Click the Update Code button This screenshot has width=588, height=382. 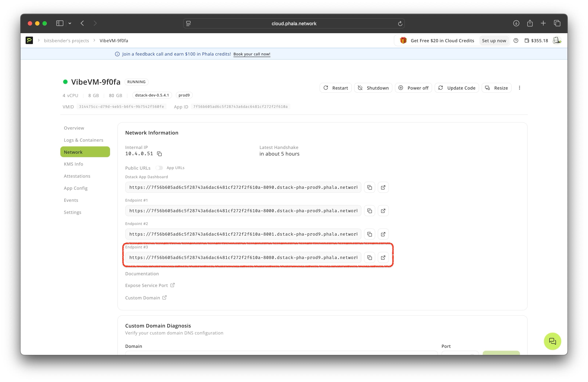(457, 88)
